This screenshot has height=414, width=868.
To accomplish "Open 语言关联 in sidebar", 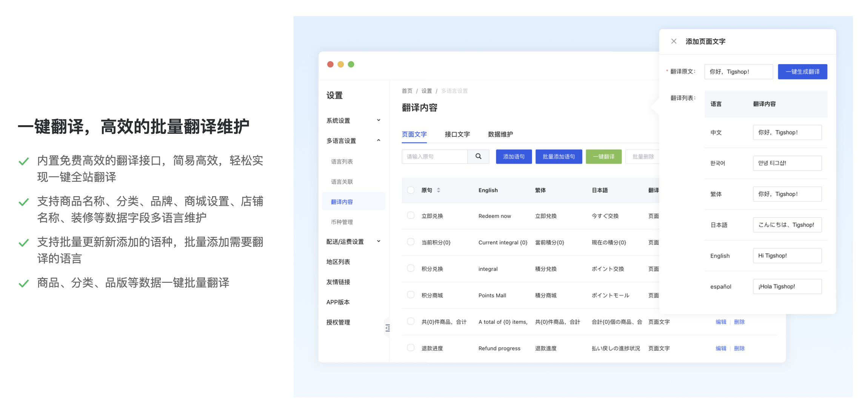I will (x=342, y=182).
